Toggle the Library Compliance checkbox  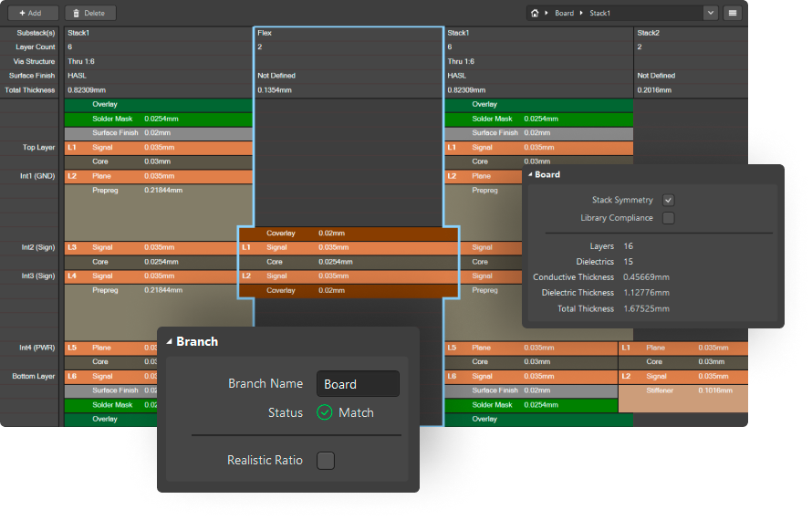pyautogui.click(x=669, y=218)
